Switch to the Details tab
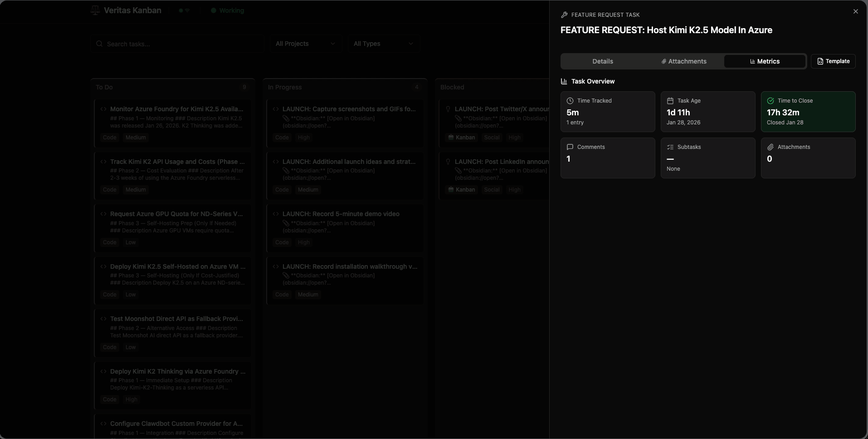Image resolution: width=868 pixels, height=439 pixels. coord(602,61)
